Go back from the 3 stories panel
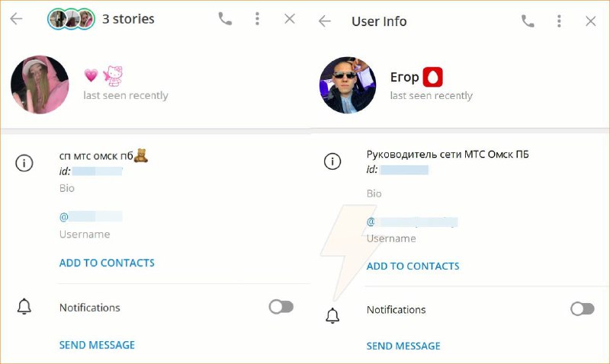The width and height of the screenshot is (610, 364). [16, 19]
